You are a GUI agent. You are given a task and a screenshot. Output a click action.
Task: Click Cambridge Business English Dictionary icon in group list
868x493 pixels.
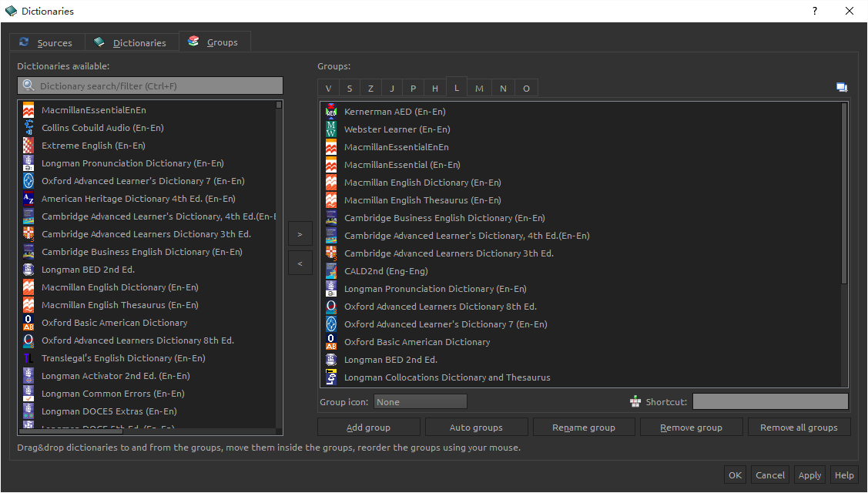tap(331, 218)
